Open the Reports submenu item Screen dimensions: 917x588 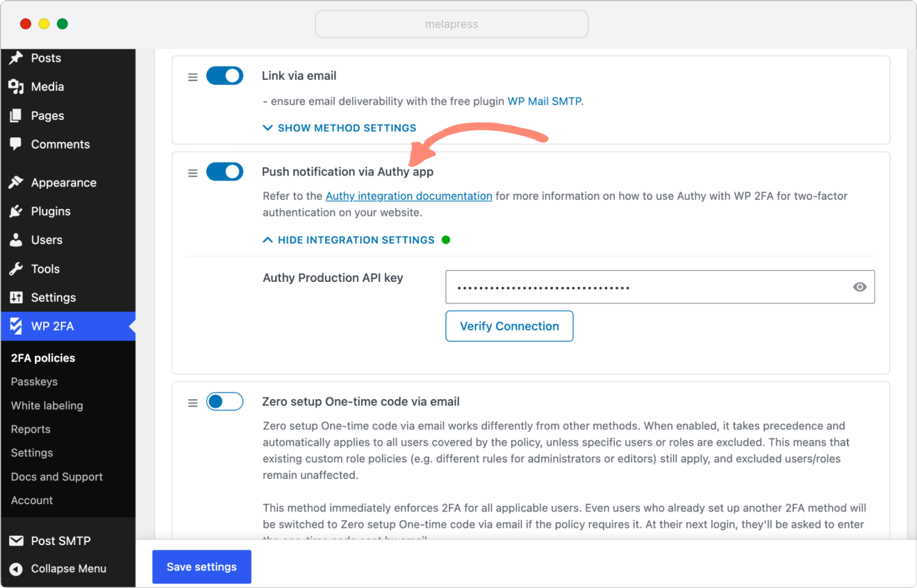coord(31,429)
